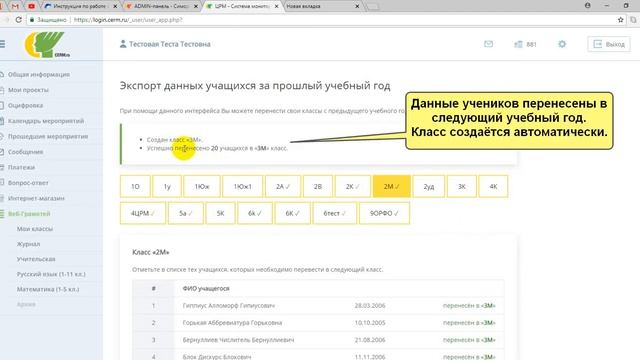Open Сообщения in sidebar
This screenshot has width=640, height=360.
tap(25, 152)
